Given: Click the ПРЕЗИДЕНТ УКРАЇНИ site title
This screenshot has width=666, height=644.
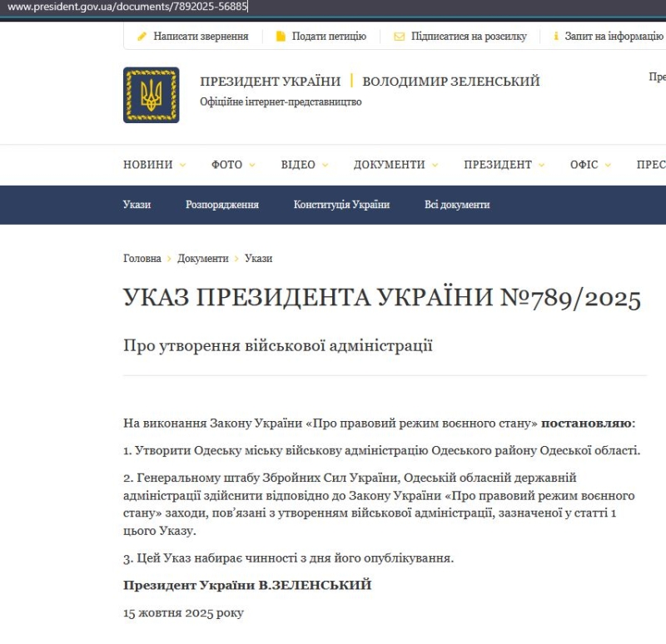Looking at the screenshot, I should click(x=270, y=82).
